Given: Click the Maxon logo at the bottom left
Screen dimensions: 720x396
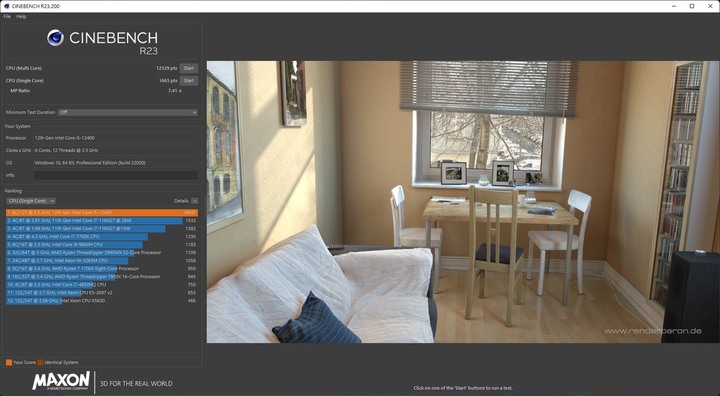Looking at the screenshot, I should [x=61, y=381].
